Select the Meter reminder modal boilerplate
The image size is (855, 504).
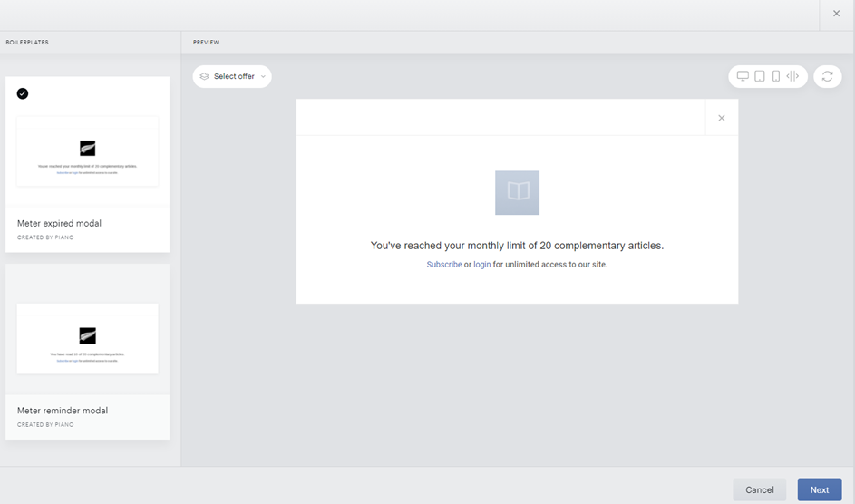coord(87,352)
